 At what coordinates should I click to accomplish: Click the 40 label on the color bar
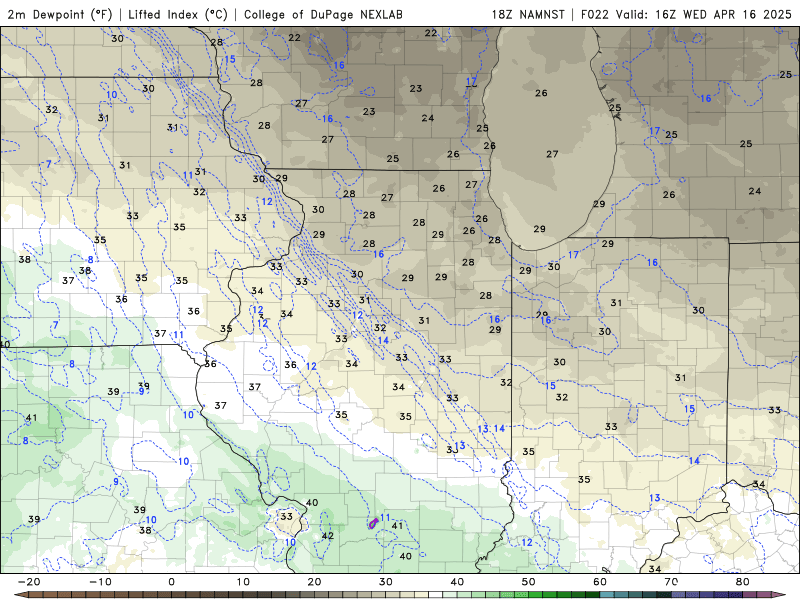(x=457, y=582)
